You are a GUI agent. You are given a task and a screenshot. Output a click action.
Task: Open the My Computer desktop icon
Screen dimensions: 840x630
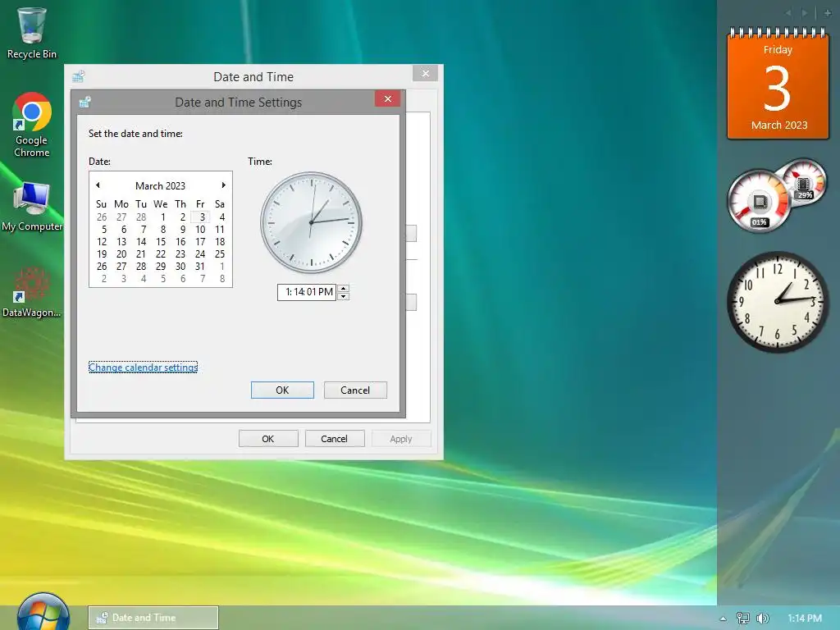coord(32,208)
